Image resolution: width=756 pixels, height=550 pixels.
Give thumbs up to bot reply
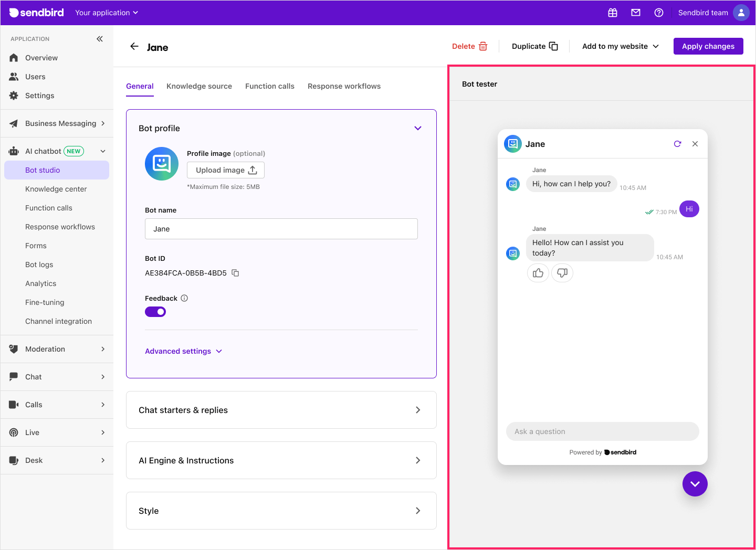point(538,273)
